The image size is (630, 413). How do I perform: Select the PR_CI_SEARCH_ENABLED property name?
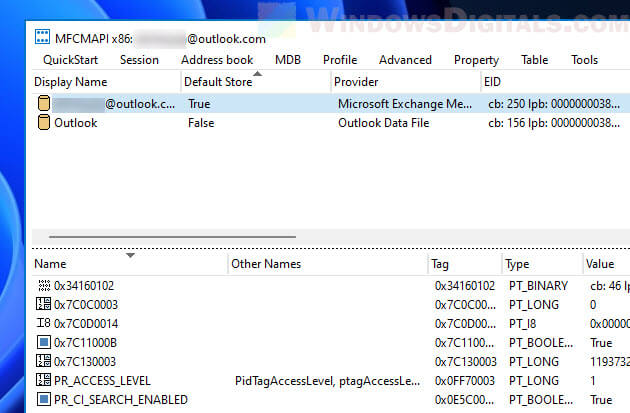(121, 400)
